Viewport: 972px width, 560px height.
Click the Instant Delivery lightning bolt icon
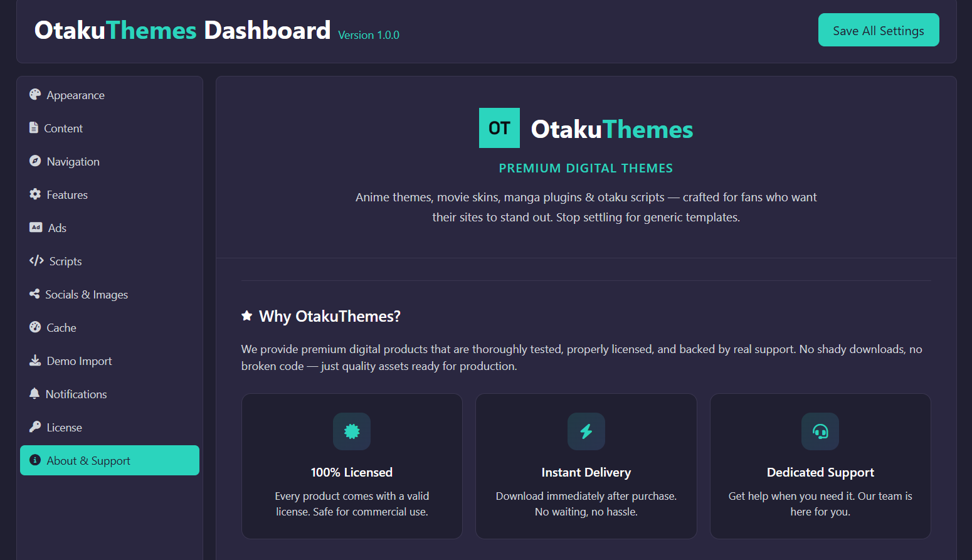point(586,431)
